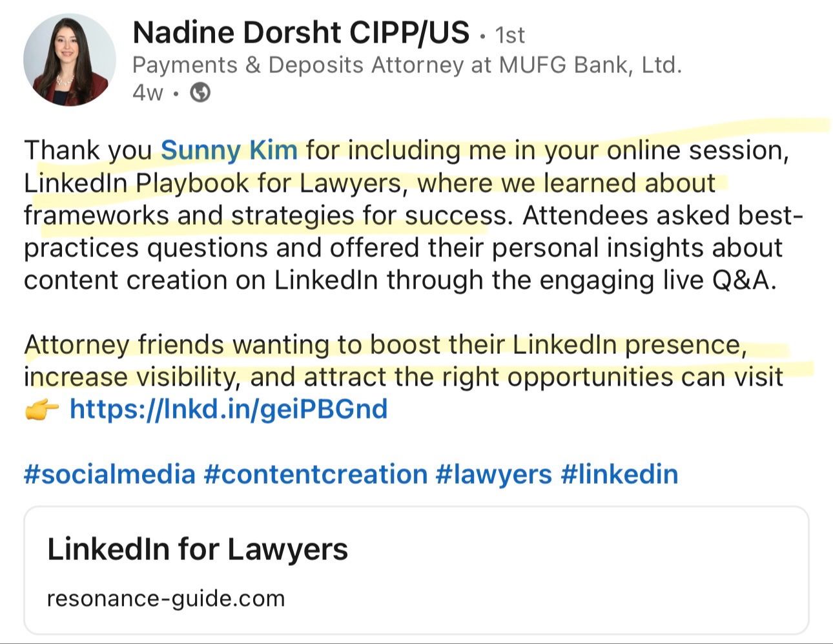Click the pointing hand emoji
The image size is (833, 644).
[x=41, y=410]
